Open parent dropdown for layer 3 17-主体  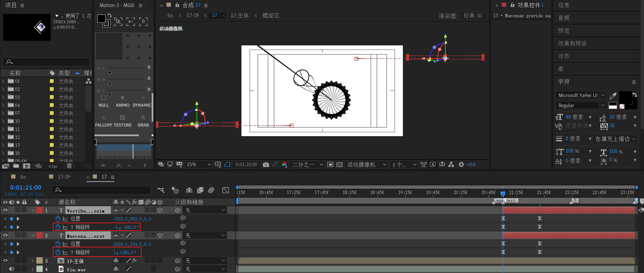coord(204,261)
